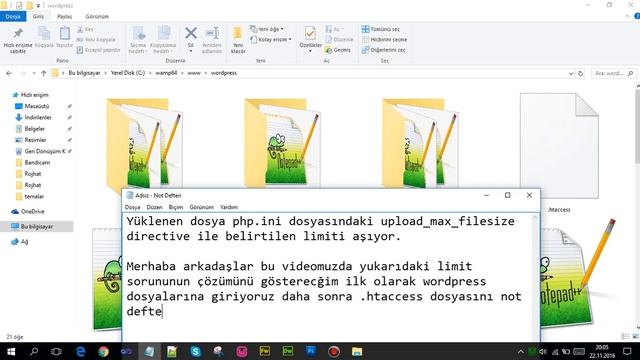Viewport: 640px width, 360px height.
Task: Select Bu bilgisayar in the navigation pane
Action: tap(37, 227)
